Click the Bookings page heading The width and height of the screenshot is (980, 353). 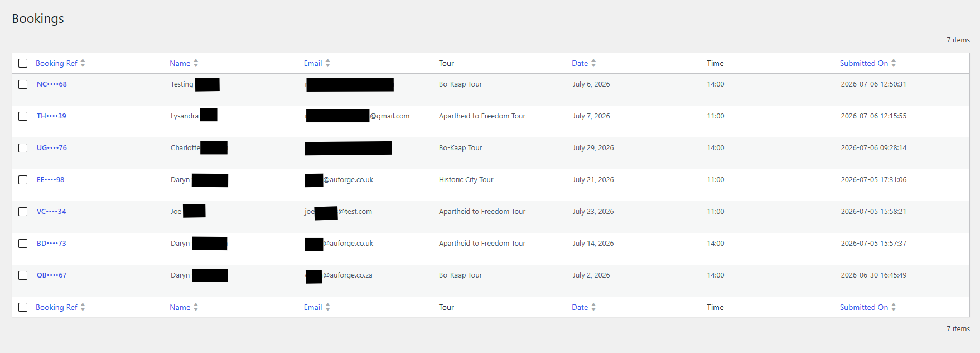click(x=38, y=19)
